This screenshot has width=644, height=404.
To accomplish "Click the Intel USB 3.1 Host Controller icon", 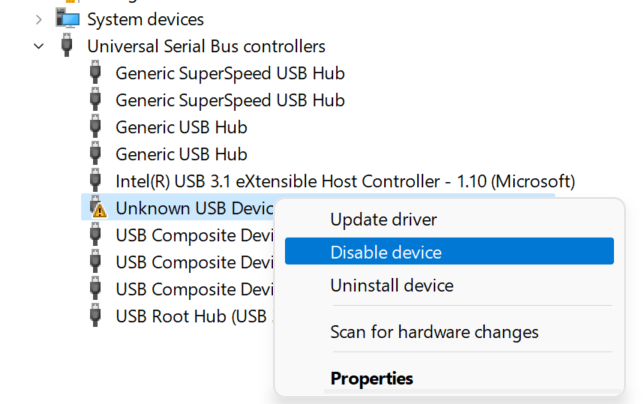I will 95,180.
